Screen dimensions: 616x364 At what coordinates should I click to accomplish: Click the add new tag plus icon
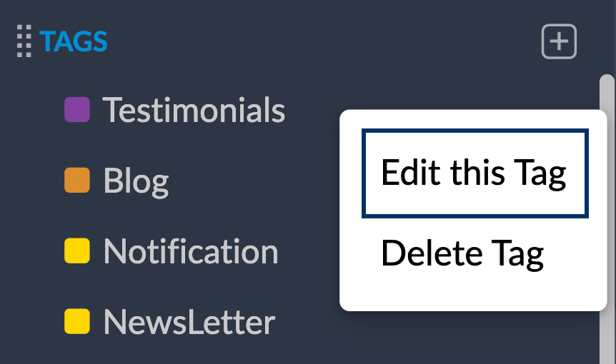pos(559,42)
